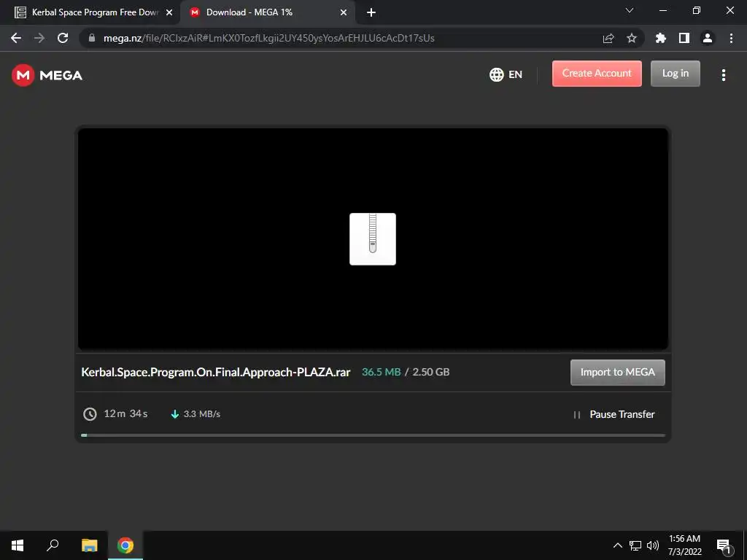Click the 12m 34s remaining time

[125, 413]
